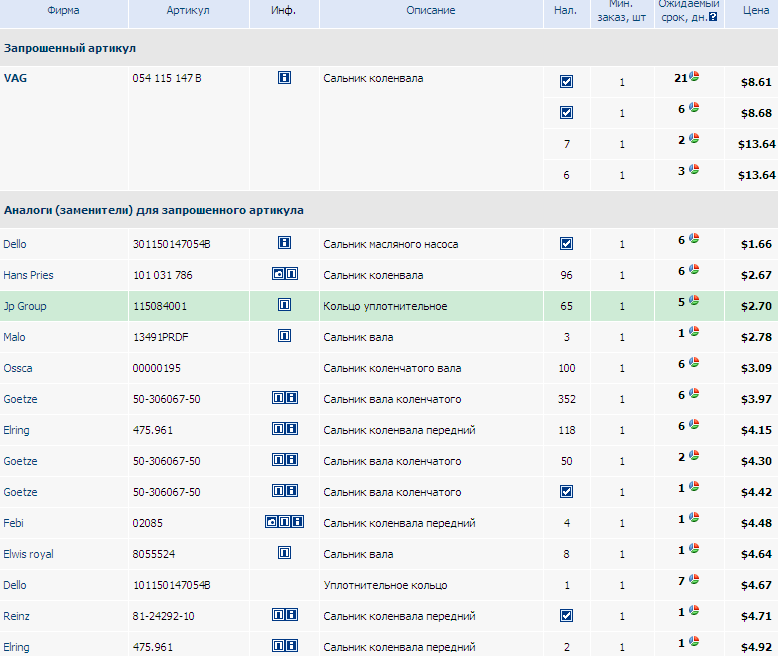Sort by Фирма column header
Viewport: 778px width, 656px height.
[63, 10]
